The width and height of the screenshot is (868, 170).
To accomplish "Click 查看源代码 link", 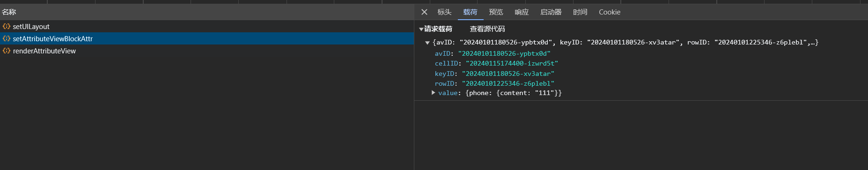I will pyautogui.click(x=487, y=29).
